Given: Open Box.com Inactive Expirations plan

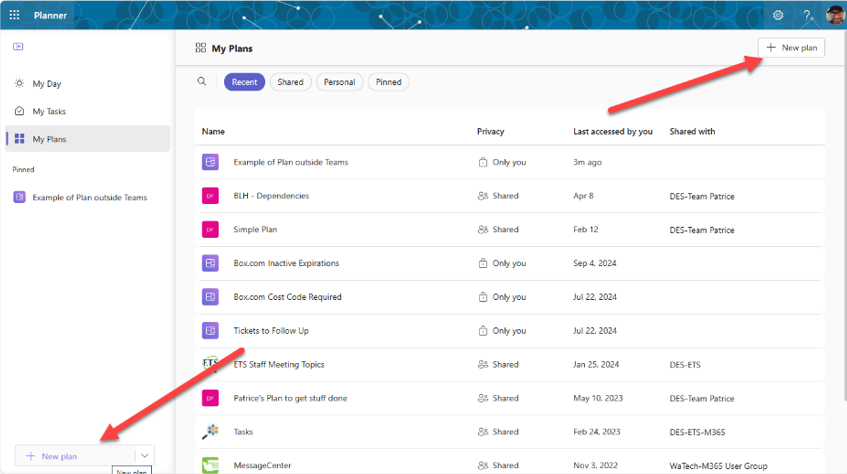Looking at the screenshot, I should tap(286, 263).
